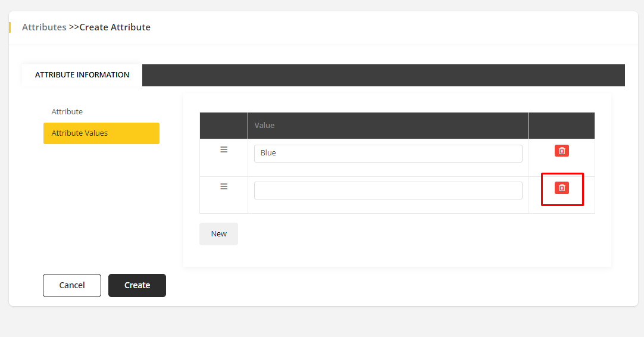Viewport: 644px width, 337px height.
Task: Click the Create button
Action: tap(137, 285)
